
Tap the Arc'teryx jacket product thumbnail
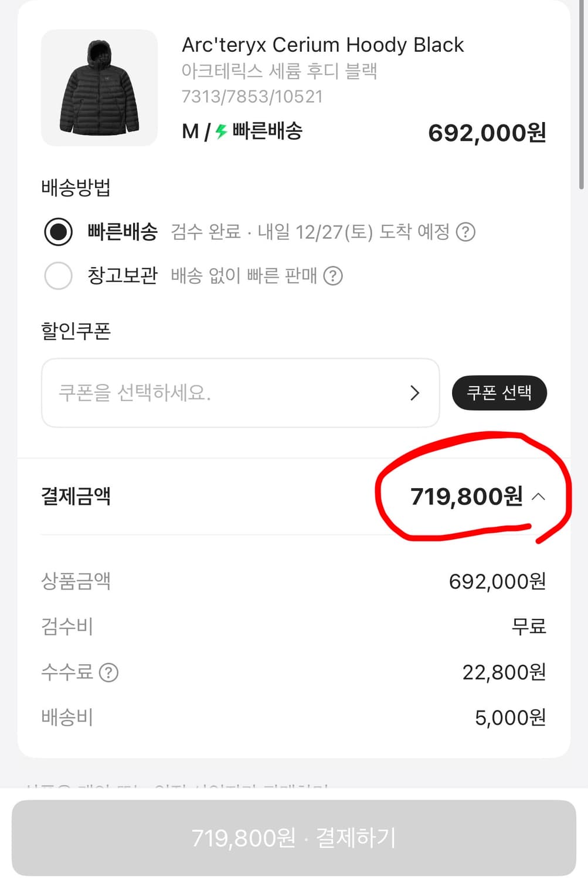click(x=99, y=87)
